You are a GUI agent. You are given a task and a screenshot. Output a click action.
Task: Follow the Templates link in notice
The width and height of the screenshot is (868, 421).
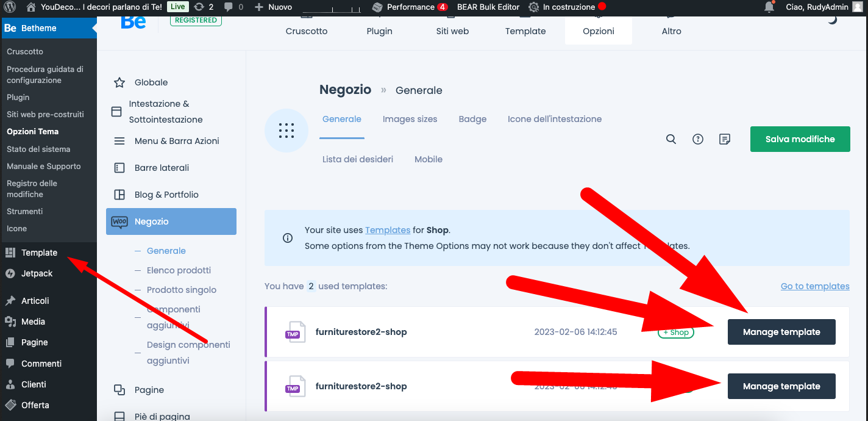tap(388, 230)
